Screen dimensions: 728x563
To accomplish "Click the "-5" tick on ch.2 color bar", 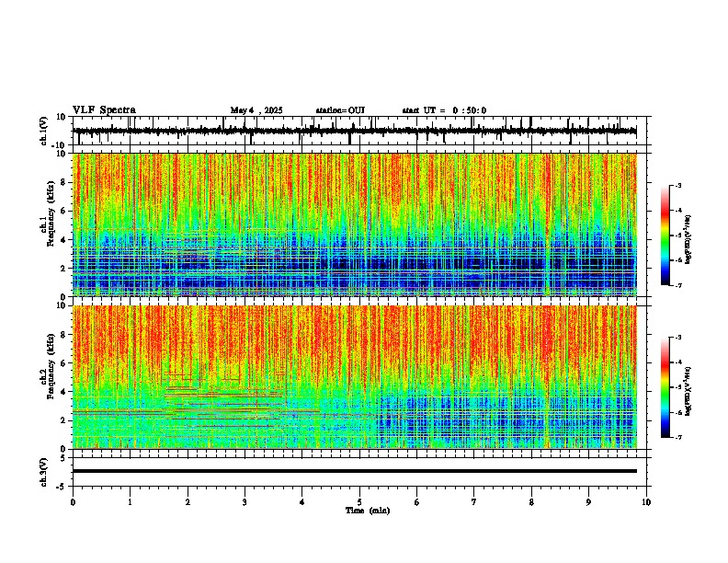I will (678, 387).
